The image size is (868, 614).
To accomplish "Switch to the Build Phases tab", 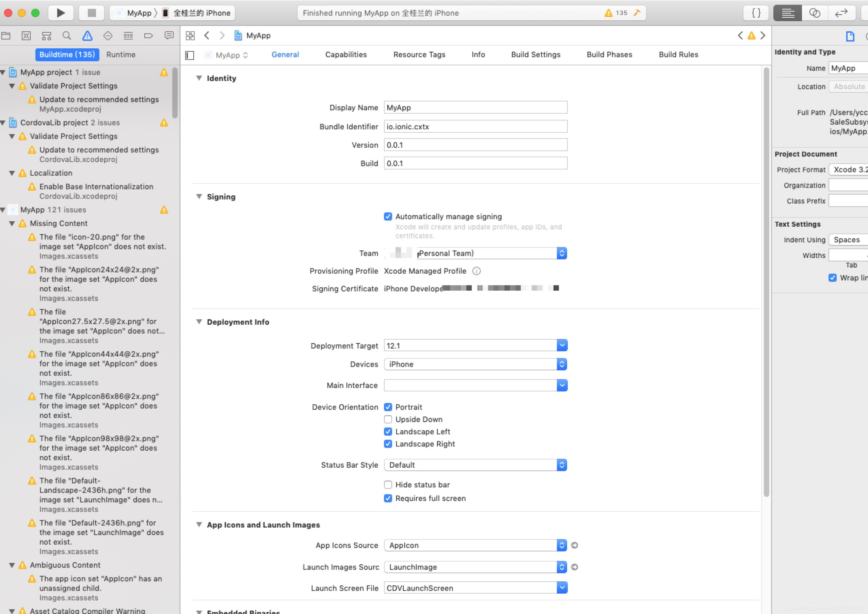I will pyautogui.click(x=609, y=54).
